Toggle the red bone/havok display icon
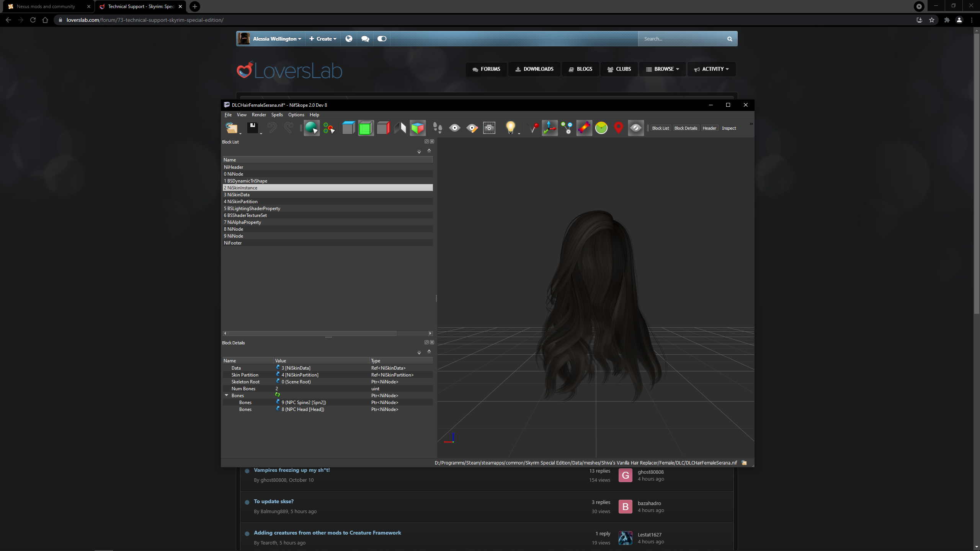 click(584, 128)
